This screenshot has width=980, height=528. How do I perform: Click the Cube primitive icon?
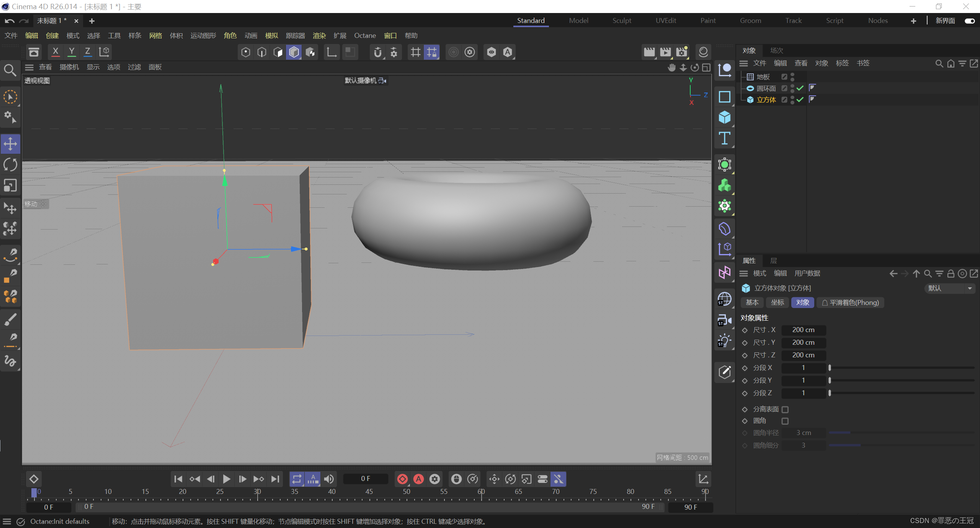tap(724, 117)
